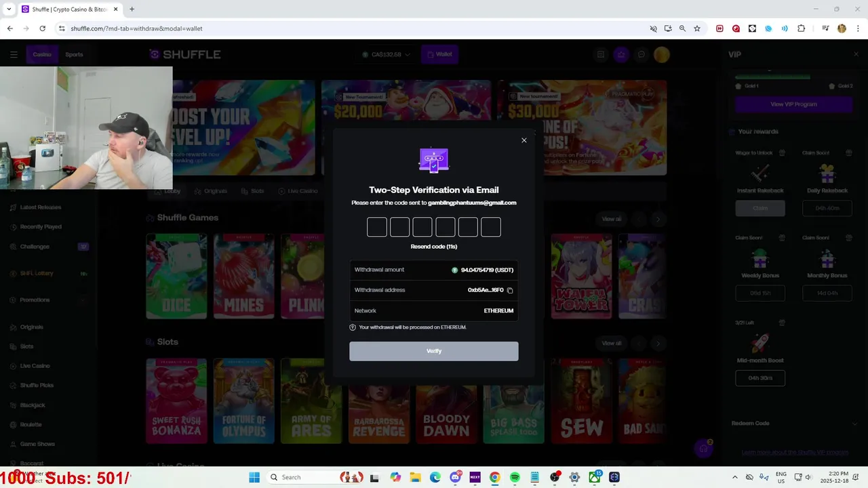Image resolution: width=868 pixels, height=488 pixels.
Task: Open SHFL Lottery in sidebar
Action: (37, 273)
